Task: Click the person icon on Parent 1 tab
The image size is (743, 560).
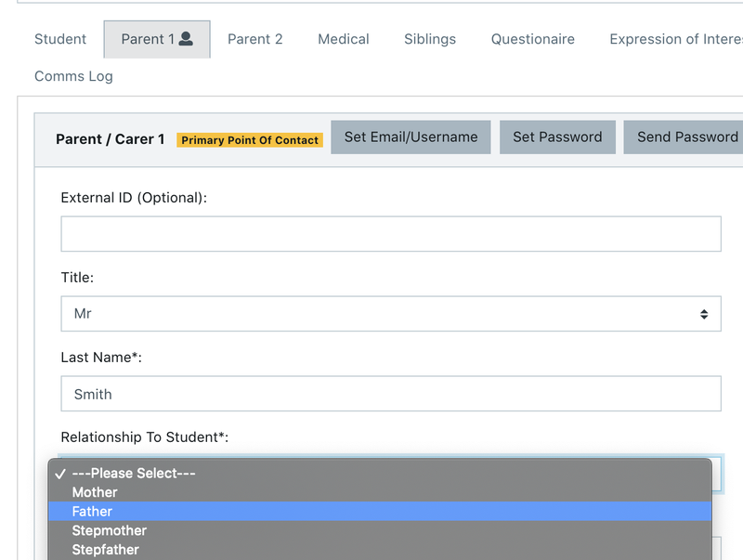Action: pyautogui.click(x=186, y=39)
